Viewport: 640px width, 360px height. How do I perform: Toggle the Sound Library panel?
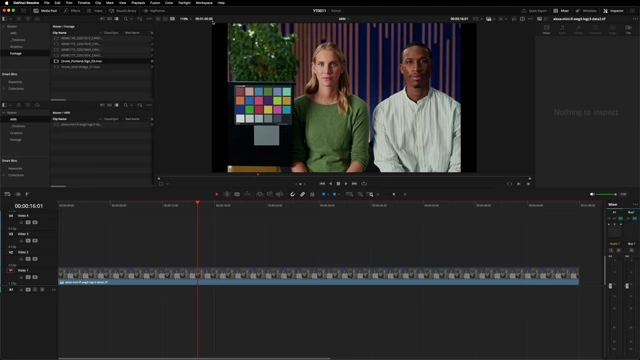click(123, 11)
